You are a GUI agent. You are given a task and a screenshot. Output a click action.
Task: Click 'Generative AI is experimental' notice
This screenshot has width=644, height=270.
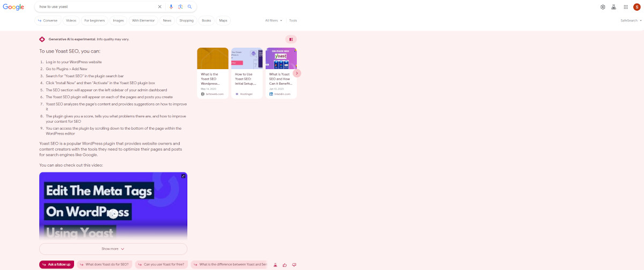(89, 39)
